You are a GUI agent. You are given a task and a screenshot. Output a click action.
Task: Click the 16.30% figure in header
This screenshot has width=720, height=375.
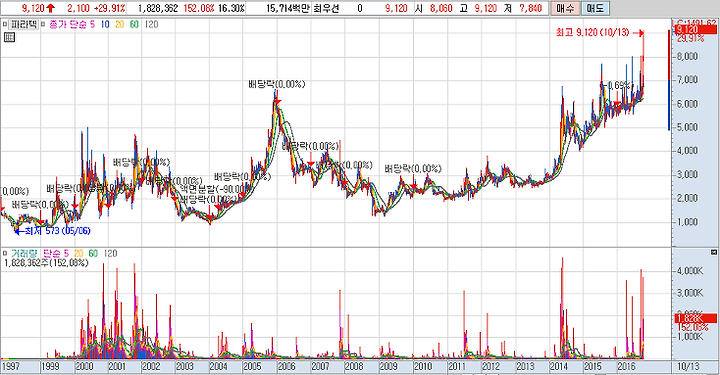pos(231,8)
